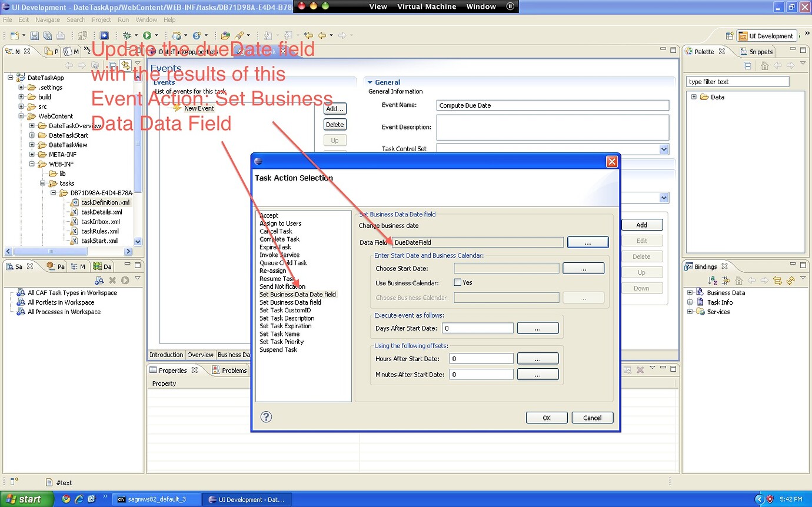Toggle Link with Editor in Navigator panel
Image resolution: width=812 pixels, height=507 pixels.
coord(125,65)
